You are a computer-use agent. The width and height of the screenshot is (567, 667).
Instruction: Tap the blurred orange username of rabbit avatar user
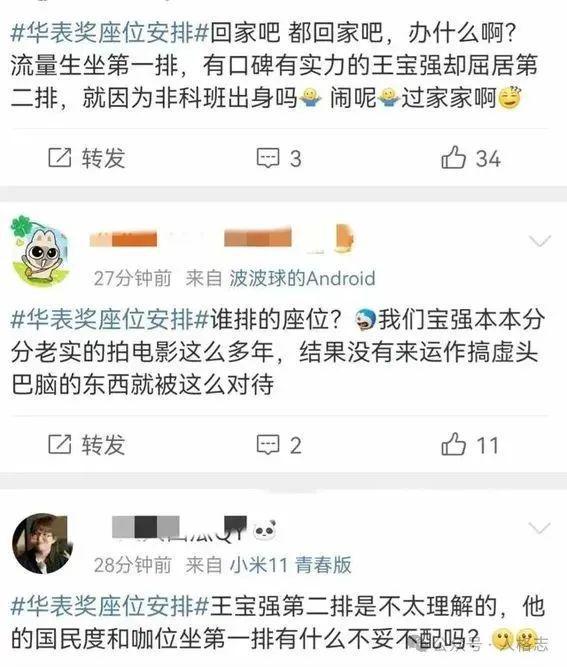(222, 238)
